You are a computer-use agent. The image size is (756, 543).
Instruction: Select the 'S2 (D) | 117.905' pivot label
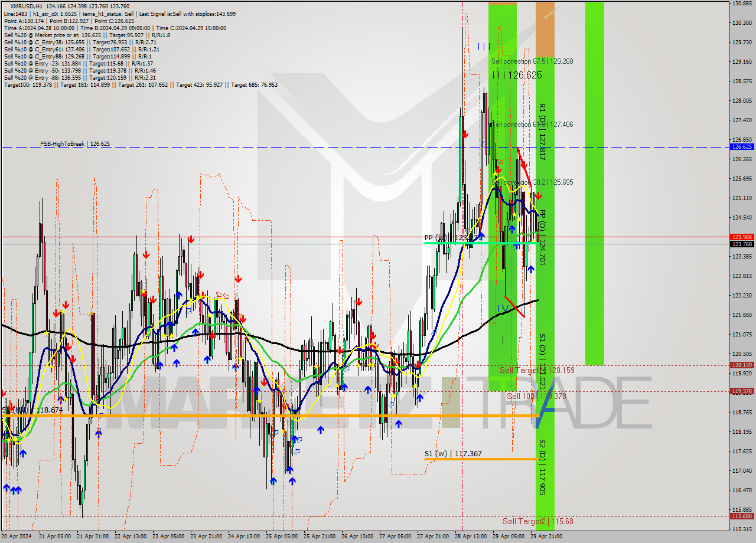click(x=542, y=467)
